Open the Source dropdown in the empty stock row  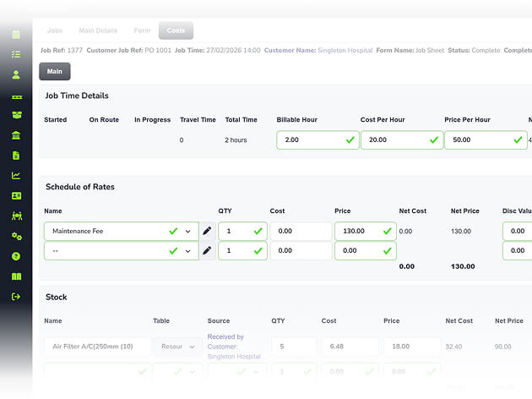236,371
